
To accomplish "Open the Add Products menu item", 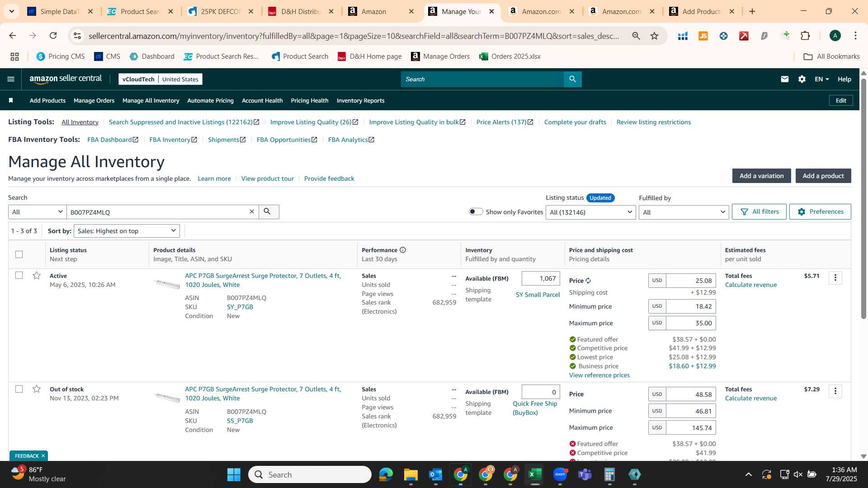I will coord(47,100).
